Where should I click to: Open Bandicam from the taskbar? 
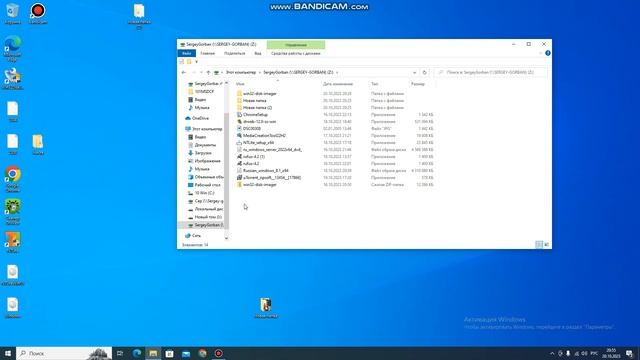218,353
